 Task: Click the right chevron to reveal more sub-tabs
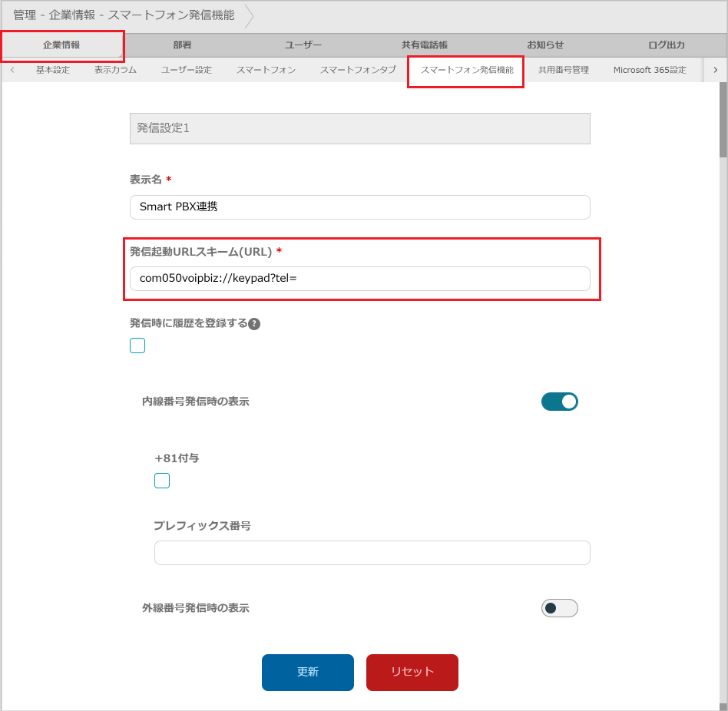[x=716, y=70]
